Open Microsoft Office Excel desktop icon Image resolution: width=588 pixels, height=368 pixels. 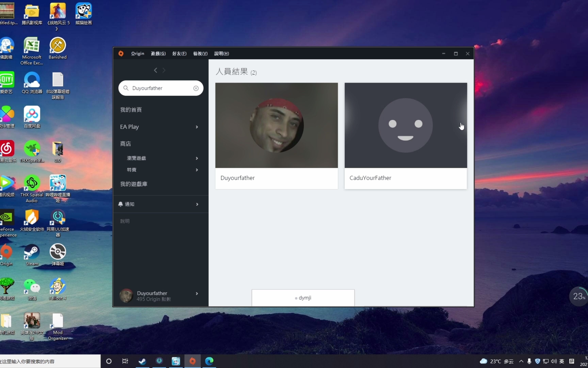[32, 51]
